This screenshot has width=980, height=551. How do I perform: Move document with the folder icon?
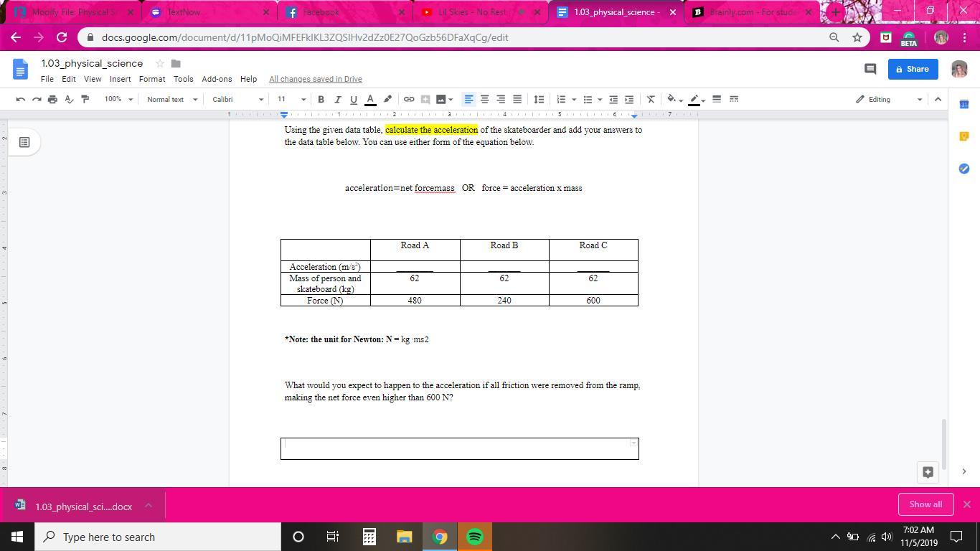(176, 63)
